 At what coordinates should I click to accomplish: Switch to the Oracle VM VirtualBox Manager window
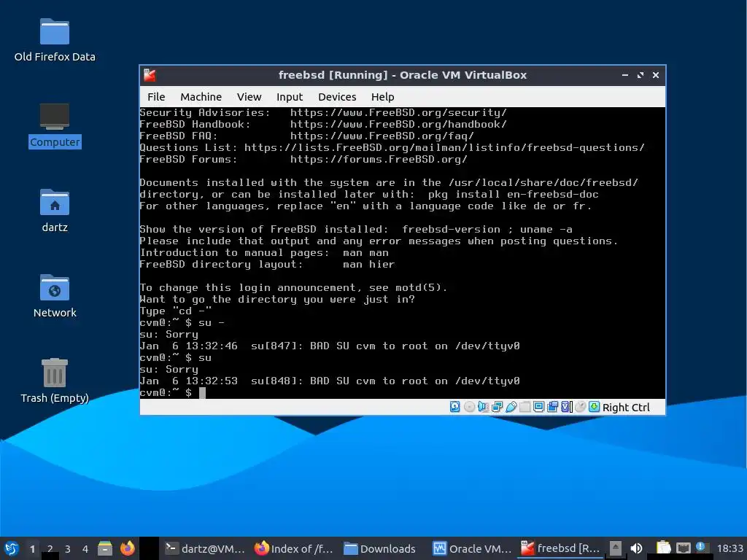click(x=472, y=548)
